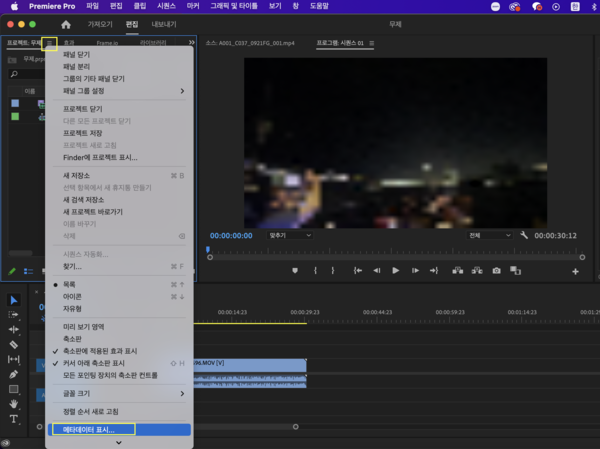Image resolution: width=600 pixels, height=449 pixels.
Task: Select the Razor tool in the toolbar
Action: click(x=14, y=344)
